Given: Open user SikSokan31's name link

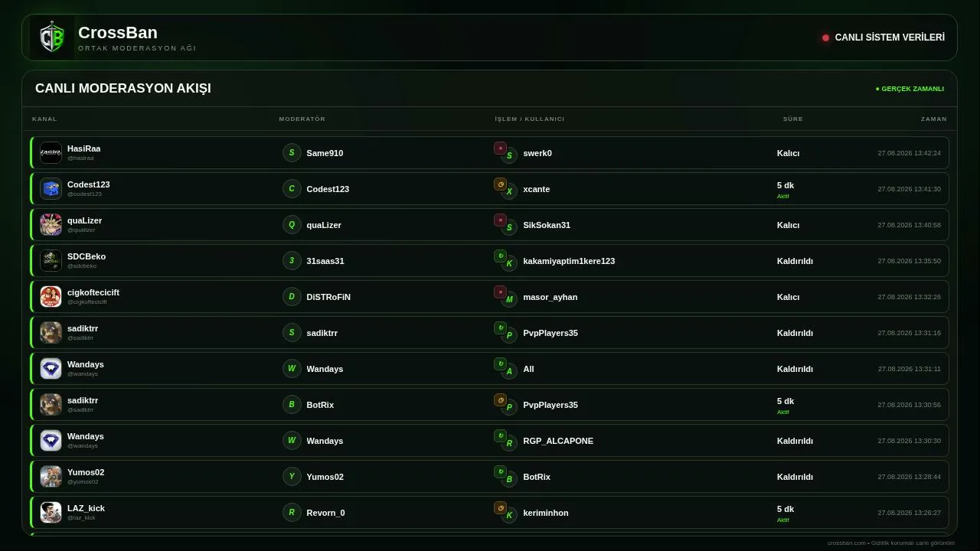Looking at the screenshot, I should point(547,225).
